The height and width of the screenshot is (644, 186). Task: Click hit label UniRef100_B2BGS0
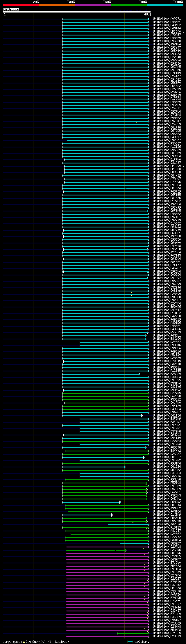point(167,374)
